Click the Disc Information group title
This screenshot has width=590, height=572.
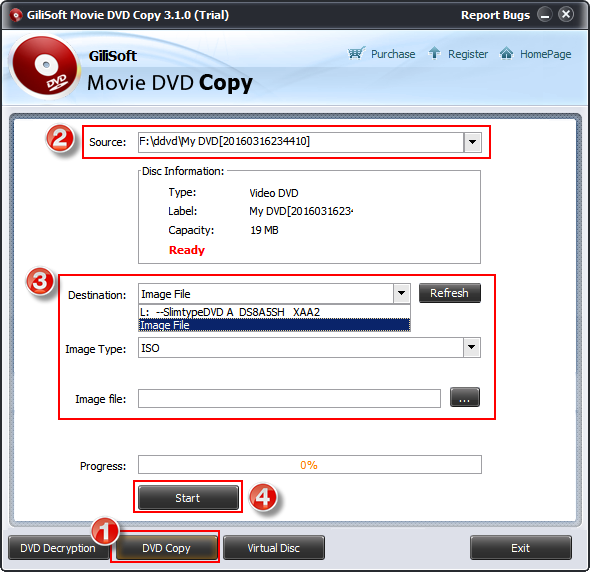tap(183, 171)
